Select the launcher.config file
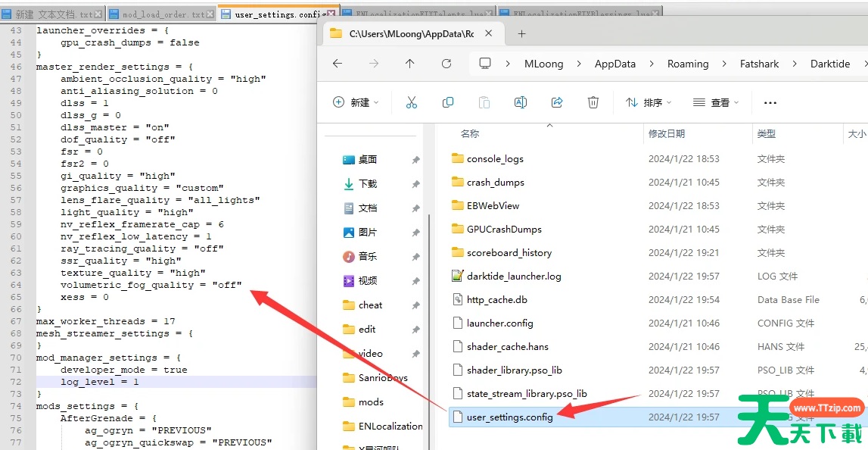This screenshot has height=450, width=868. coord(500,323)
